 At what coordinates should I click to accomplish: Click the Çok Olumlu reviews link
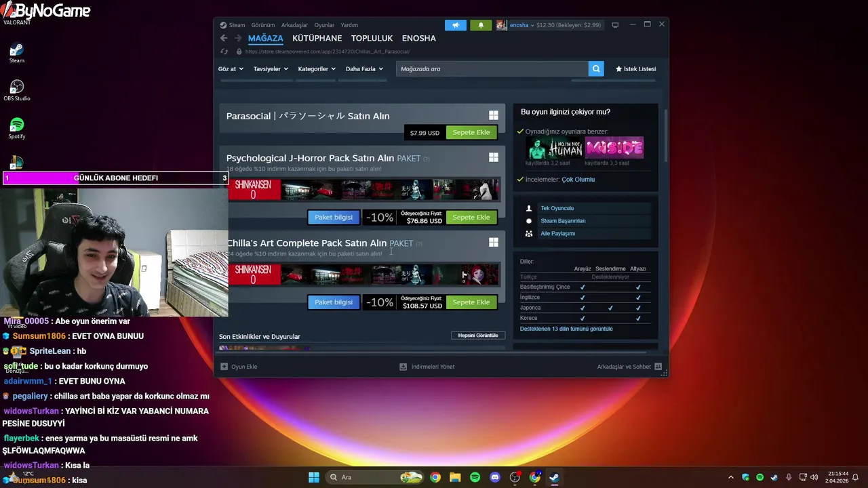pos(578,180)
